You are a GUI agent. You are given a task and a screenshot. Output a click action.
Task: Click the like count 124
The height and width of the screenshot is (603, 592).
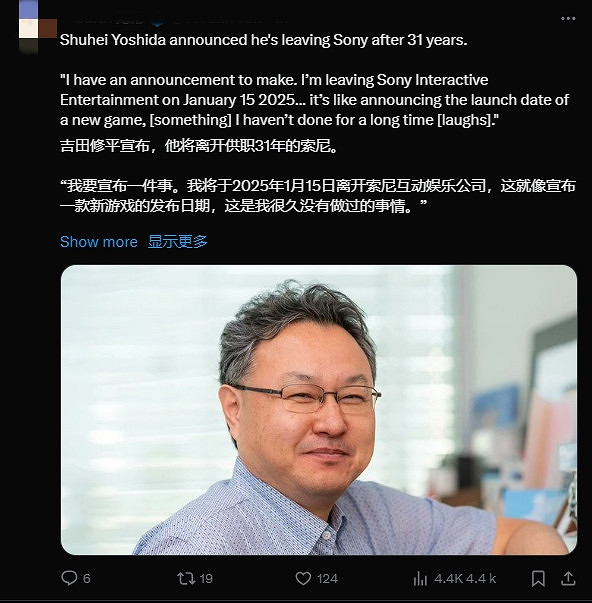click(x=327, y=578)
